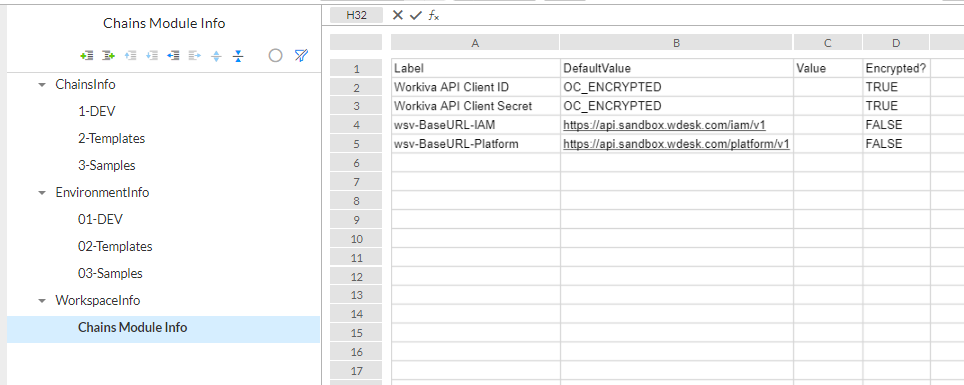964x385 pixels.
Task: Clear the outline filter icon
Action: coord(301,55)
